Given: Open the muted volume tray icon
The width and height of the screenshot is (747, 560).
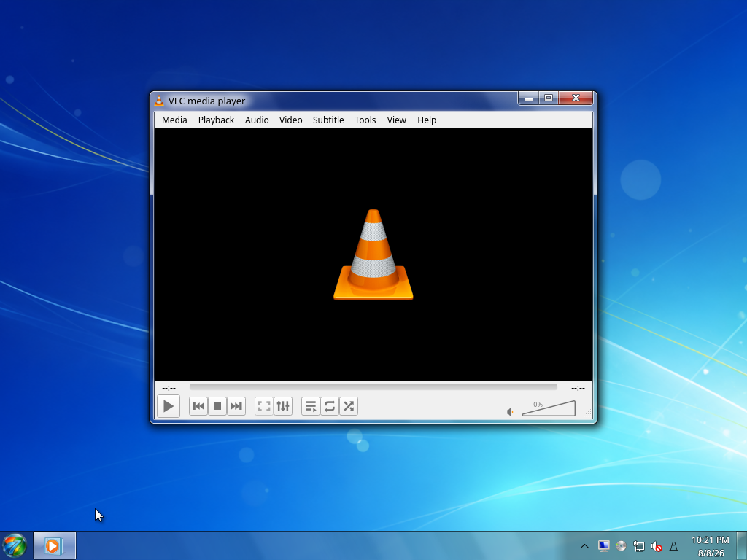Looking at the screenshot, I should click(657, 546).
